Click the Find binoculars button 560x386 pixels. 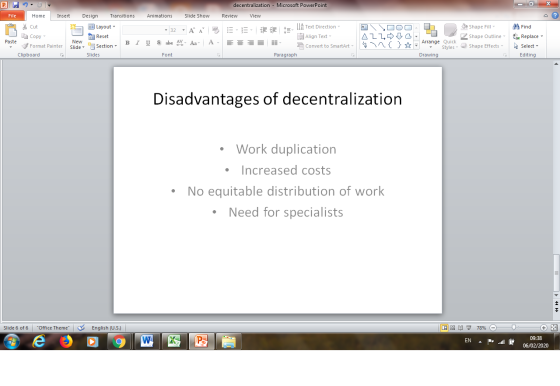[522, 27]
